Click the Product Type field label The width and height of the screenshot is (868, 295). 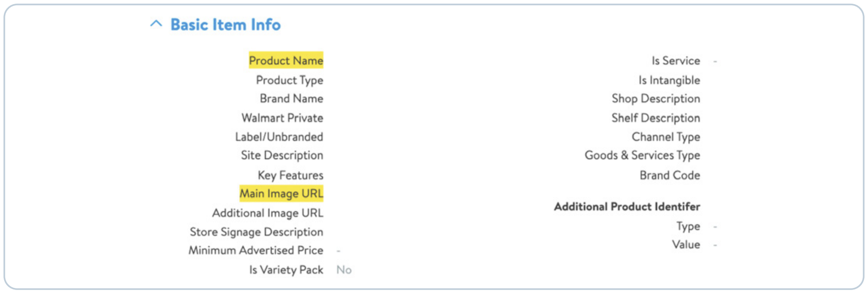pyautogui.click(x=289, y=80)
